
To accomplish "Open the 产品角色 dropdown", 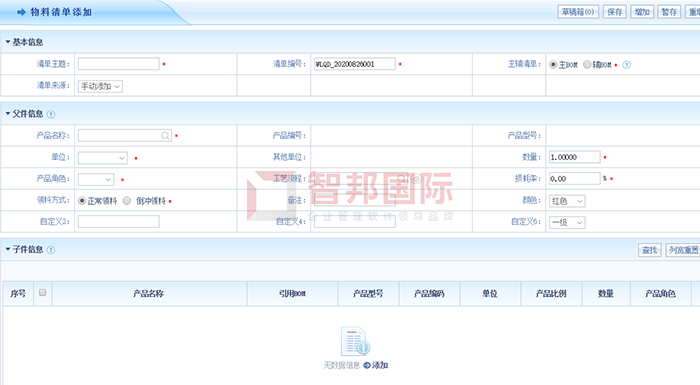I will (96, 179).
